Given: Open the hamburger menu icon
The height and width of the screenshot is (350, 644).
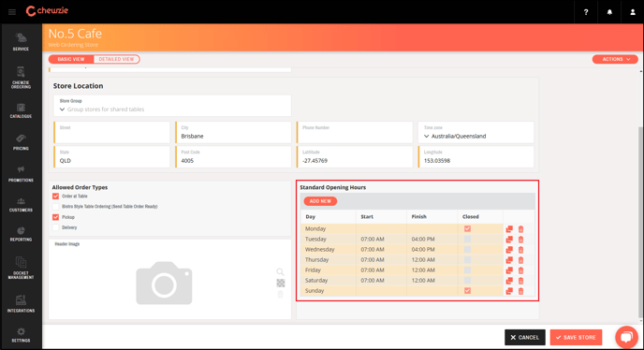Looking at the screenshot, I should [x=12, y=12].
